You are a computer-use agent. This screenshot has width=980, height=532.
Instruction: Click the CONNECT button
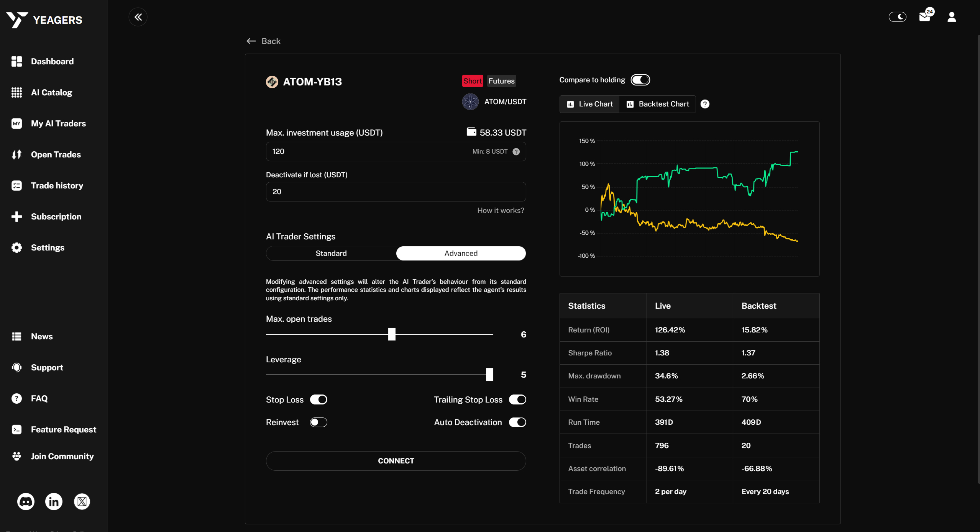point(396,461)
